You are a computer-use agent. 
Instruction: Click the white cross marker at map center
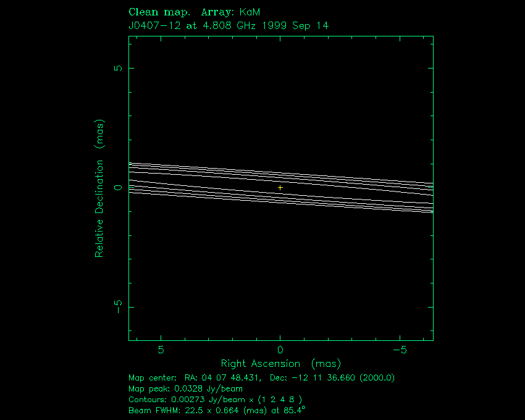(x=280, y=187)
